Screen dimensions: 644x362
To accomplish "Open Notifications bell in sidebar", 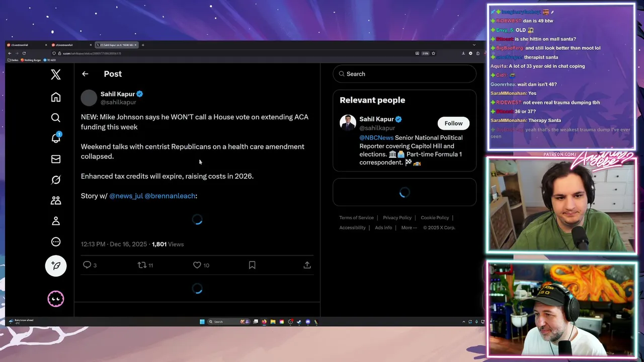I will point(56,138).
